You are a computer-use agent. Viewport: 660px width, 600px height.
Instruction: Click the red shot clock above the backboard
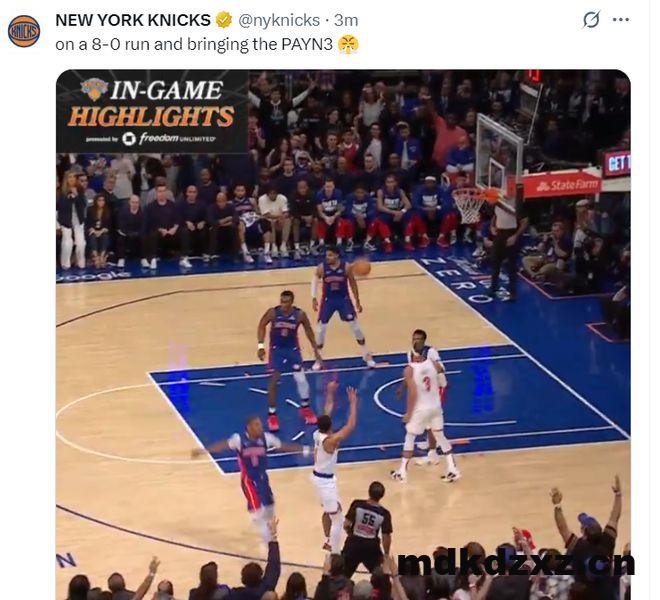tap(534, 76)
